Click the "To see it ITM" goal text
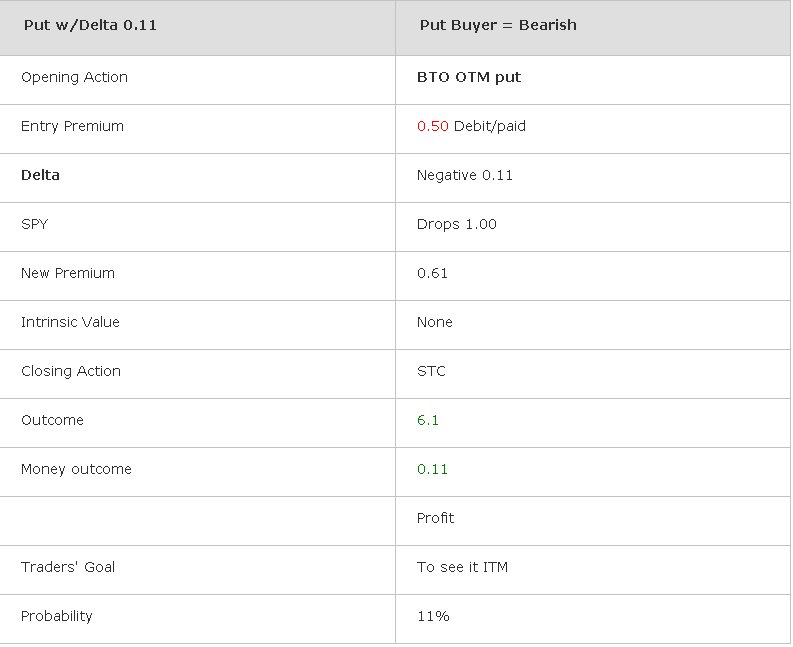 point(462,567)
